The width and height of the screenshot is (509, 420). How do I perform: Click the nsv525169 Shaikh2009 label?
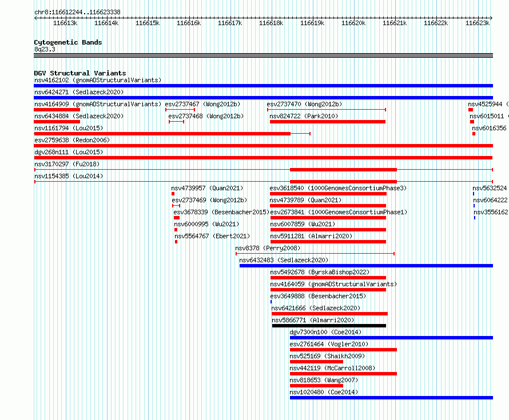(x=327, y=356)
